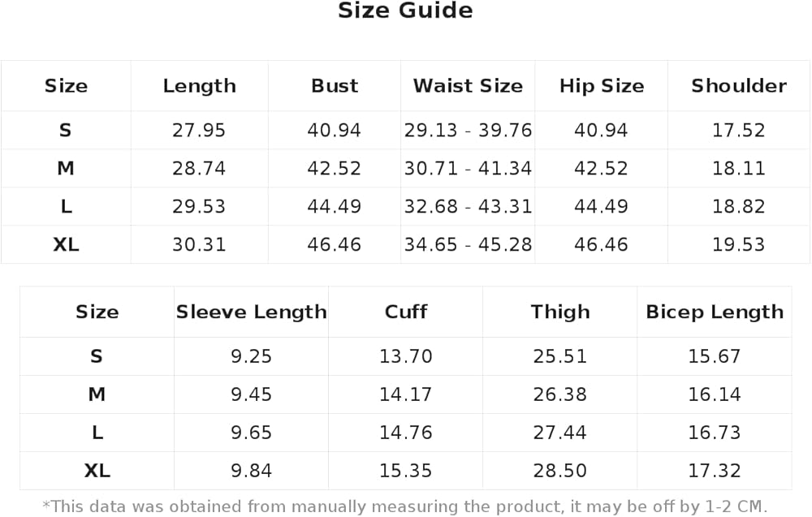812x517 pixels.
Task: Select the Hip Size column header
Action: (x=601, y=86)
